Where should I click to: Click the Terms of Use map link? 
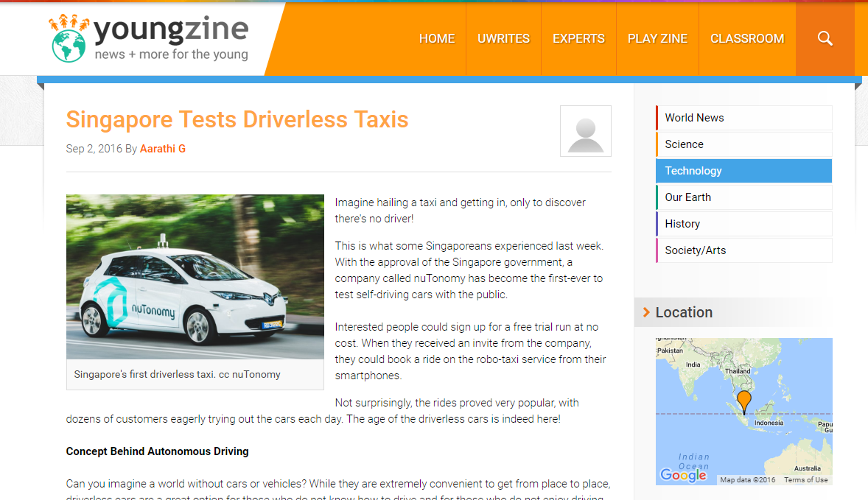point(805,479)
